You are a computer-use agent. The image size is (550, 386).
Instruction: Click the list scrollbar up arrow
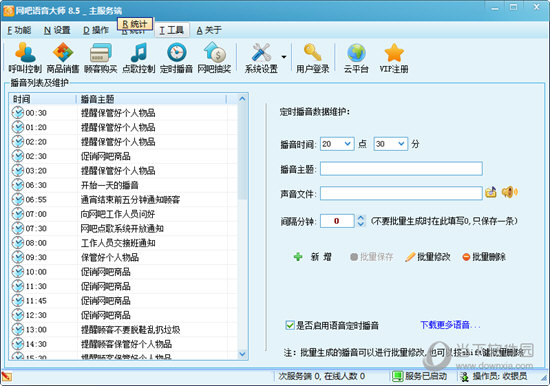242,99
